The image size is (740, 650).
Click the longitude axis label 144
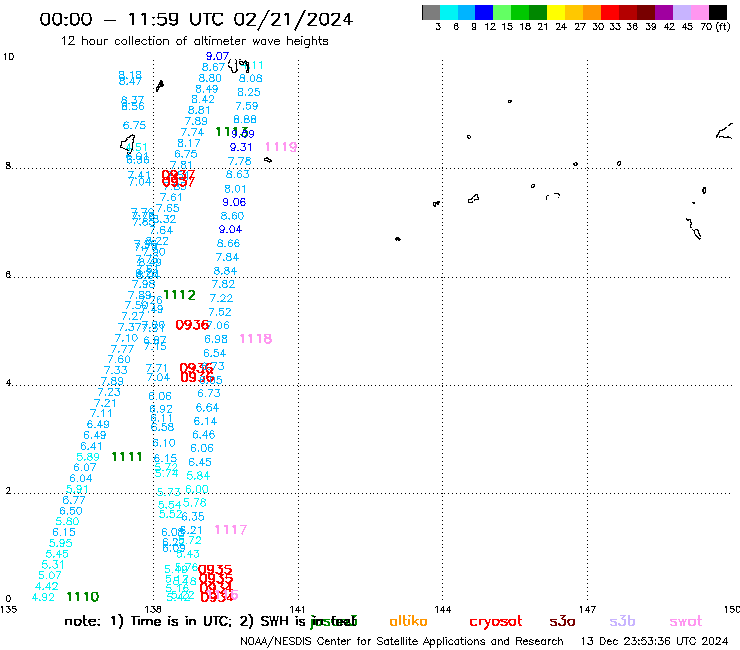click(x=443, y=610)
